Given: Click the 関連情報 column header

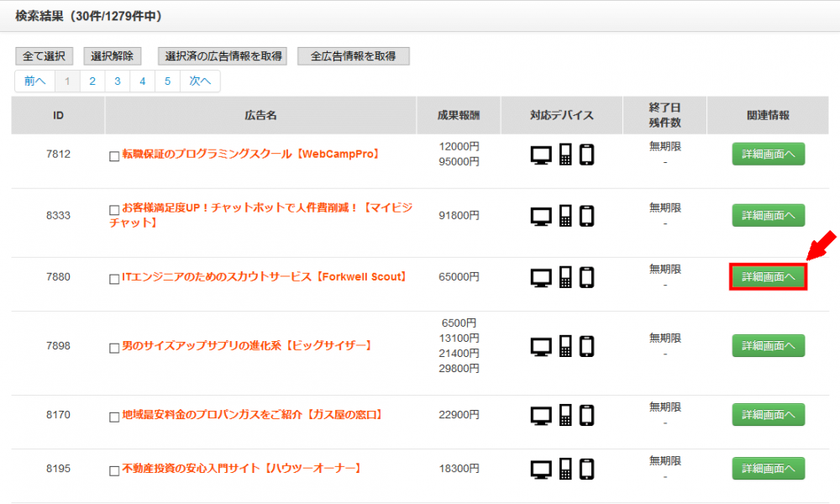Looking at the screenshot, I should (769, 115).
